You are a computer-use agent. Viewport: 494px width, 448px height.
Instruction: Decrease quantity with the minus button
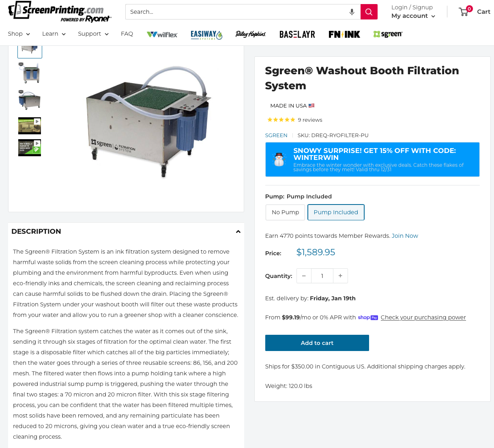click(x=304, y=276)
